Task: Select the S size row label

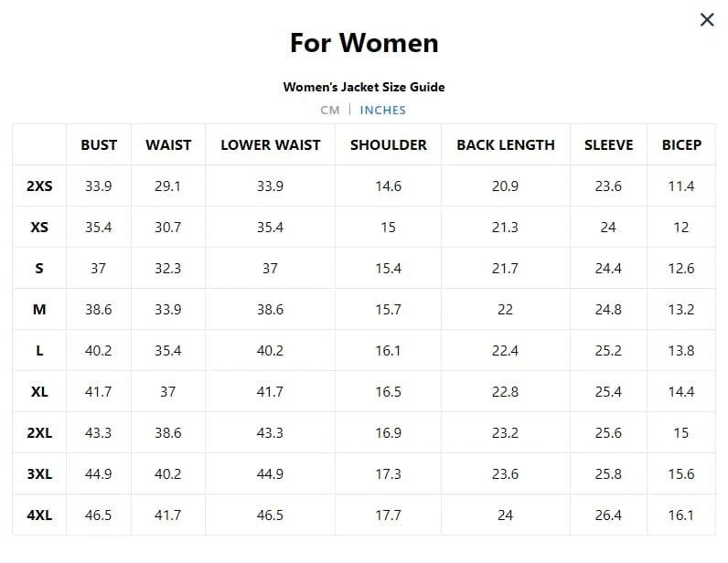Action: 39,269
